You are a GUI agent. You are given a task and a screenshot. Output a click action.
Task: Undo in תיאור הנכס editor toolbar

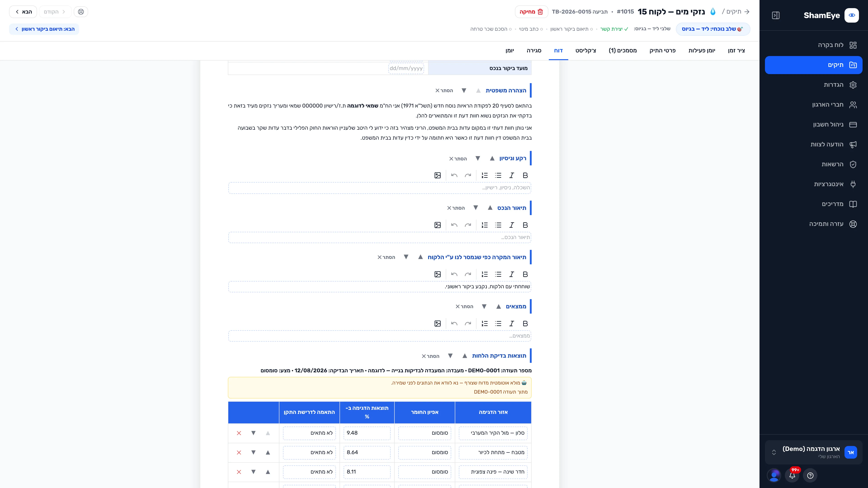click(x=454, y=225)
